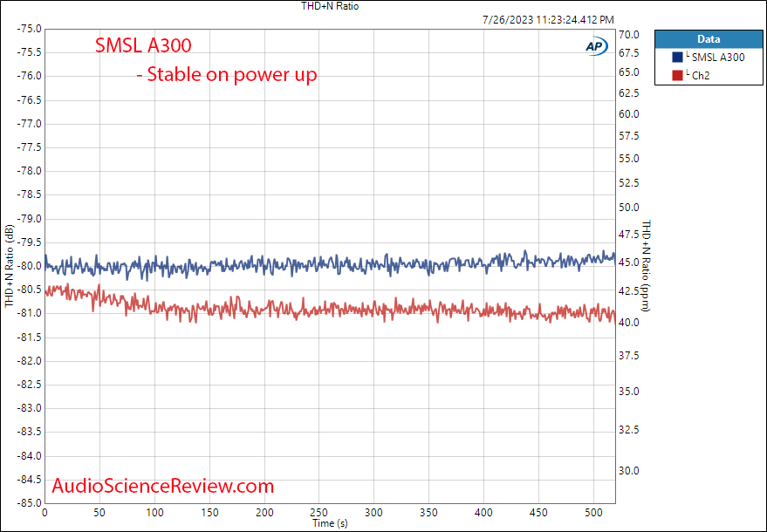
Task: Click the 500 tick on time axis
Action: (x=593, y=513)
